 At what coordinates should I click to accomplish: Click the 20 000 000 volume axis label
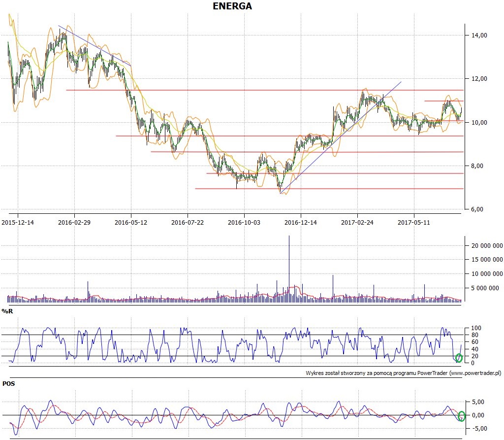pos(487,246)
